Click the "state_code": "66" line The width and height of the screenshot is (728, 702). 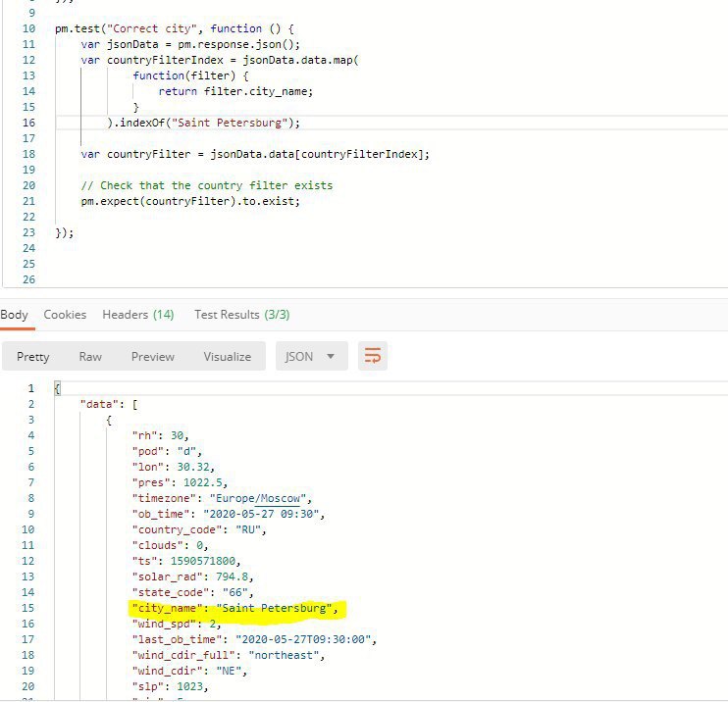[192, 592]
